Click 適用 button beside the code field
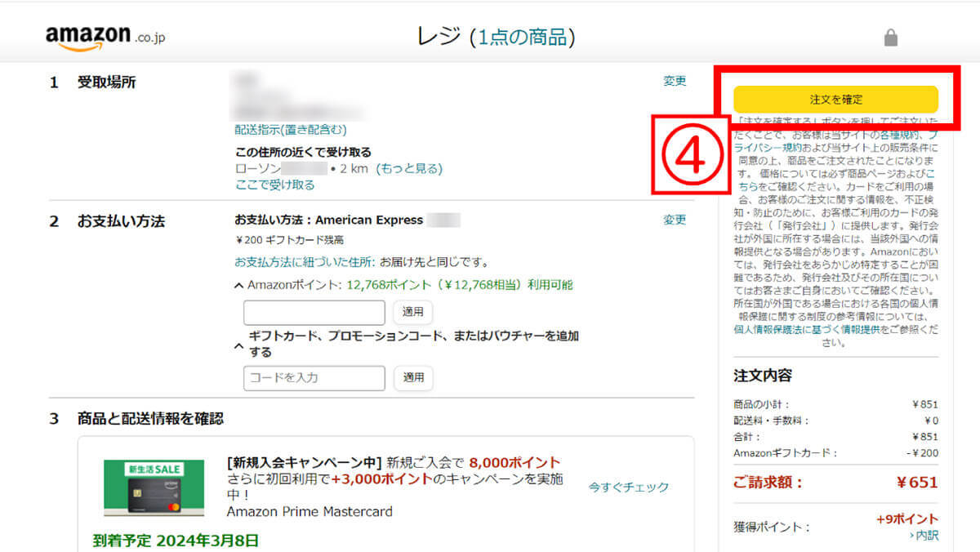Screen dimensions: 980x552 [x=413, y=378]
